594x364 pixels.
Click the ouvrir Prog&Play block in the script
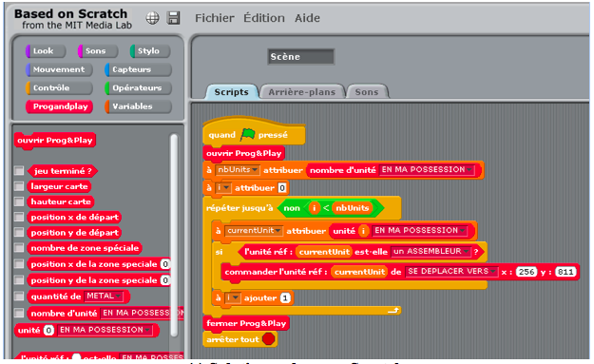tap(244, 153)
